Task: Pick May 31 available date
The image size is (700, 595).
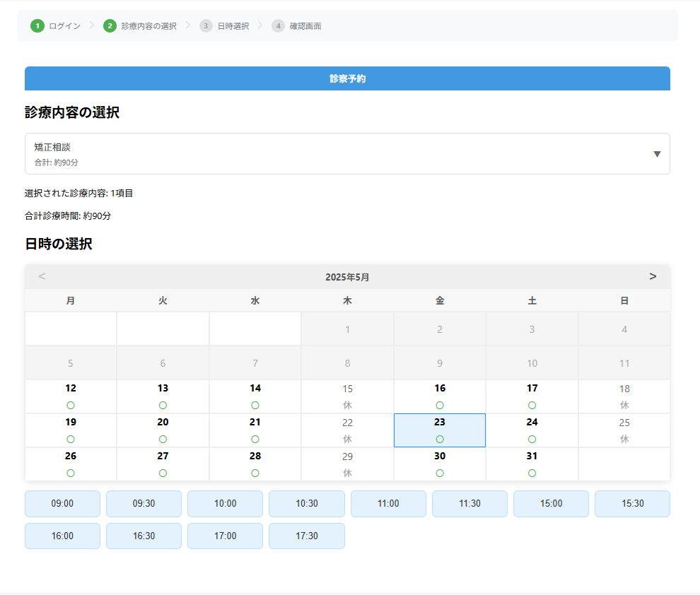Action: tap(532, 464)
